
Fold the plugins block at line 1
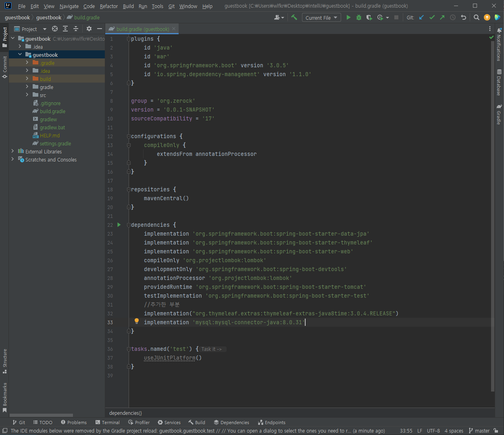[129, 39]
